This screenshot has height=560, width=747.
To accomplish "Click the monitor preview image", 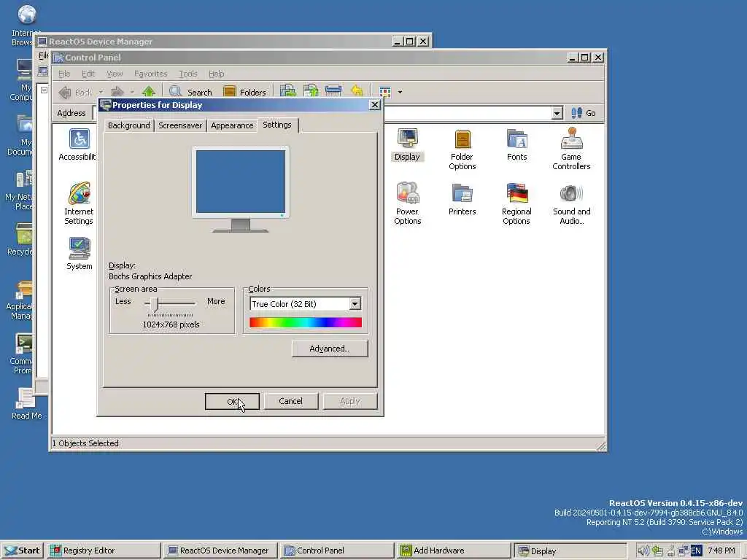I will (241, 189).
